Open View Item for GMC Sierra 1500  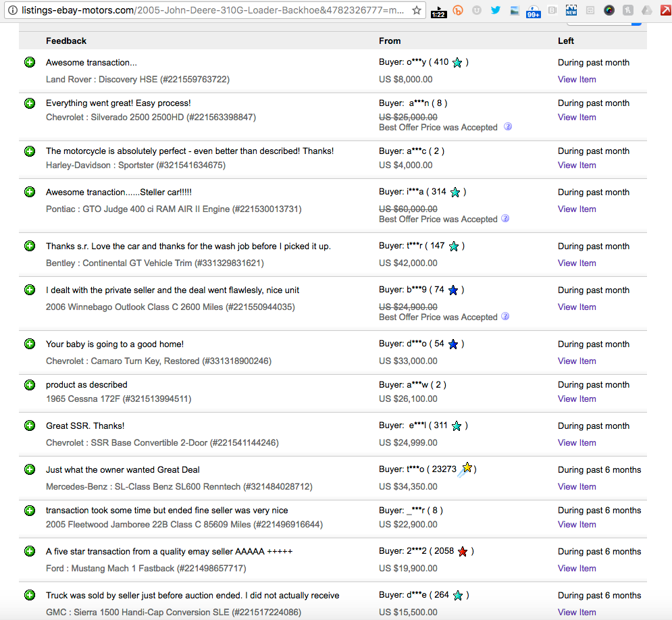coord(577,612)
